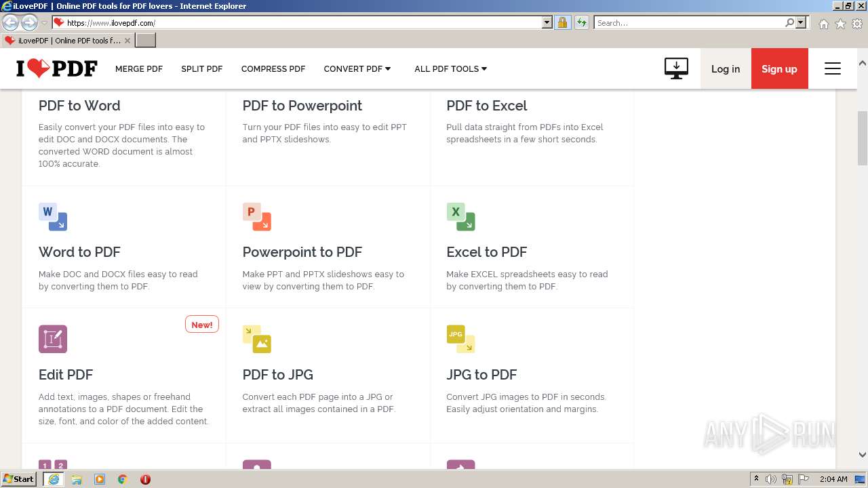Click the Powerpoint to PDF icon
This screenshot has width=868, height=488.
point(257,217)
